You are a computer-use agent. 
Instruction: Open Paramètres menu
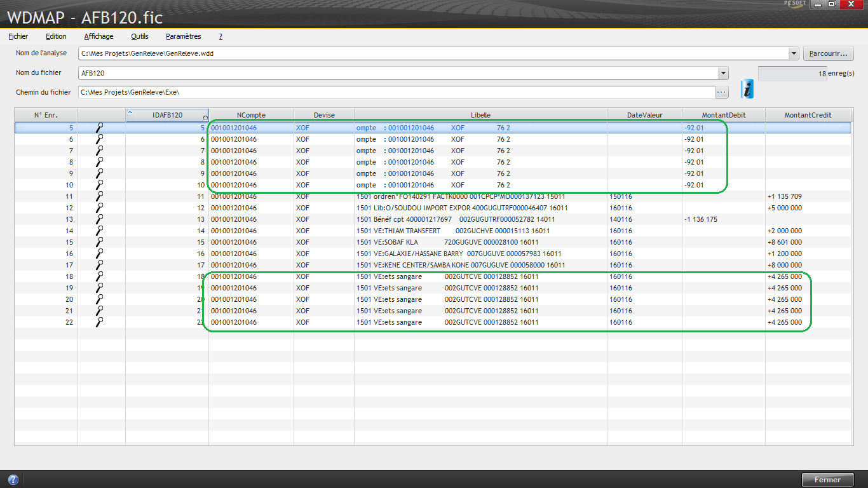click(184, 36)
